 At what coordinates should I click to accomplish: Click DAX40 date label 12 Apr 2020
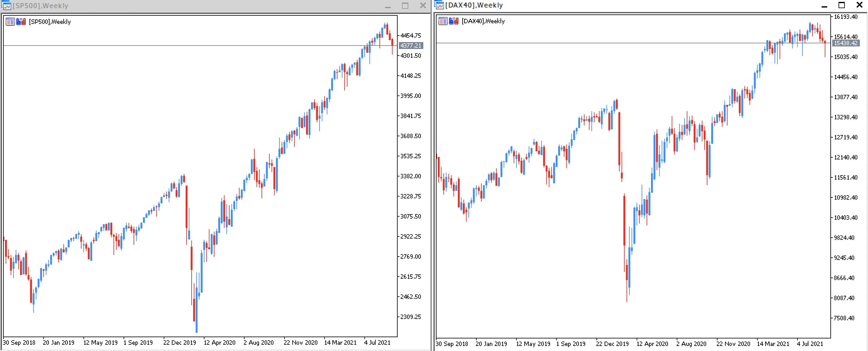coord(652,344)
